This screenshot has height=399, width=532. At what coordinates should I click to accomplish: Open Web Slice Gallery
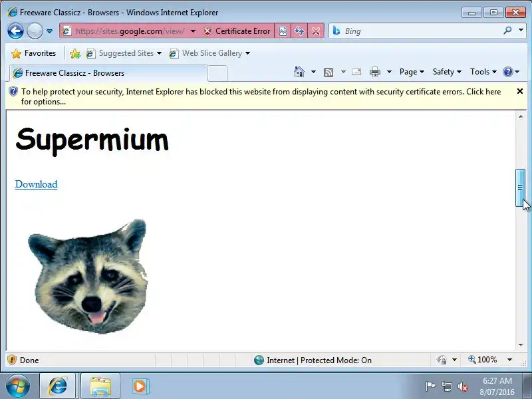209,53
